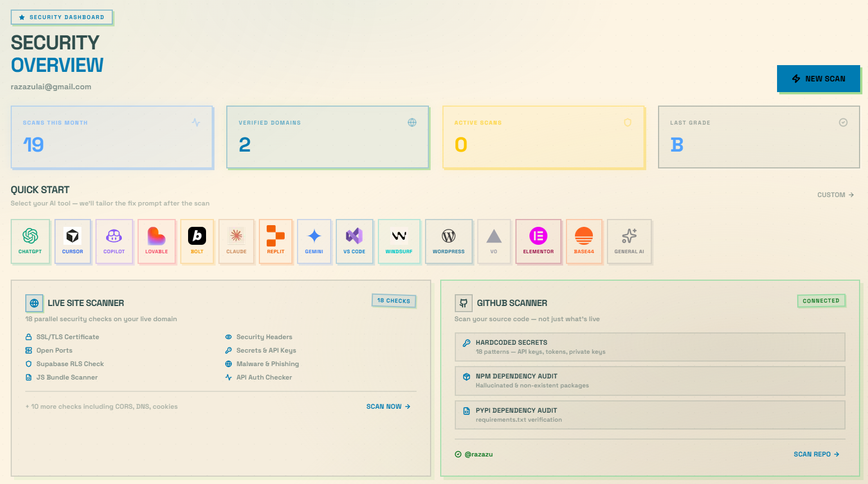The height and width of the screenshot is (484, 868).
Task: Select the Claude tool tile
Action: (x=236, y=241)
